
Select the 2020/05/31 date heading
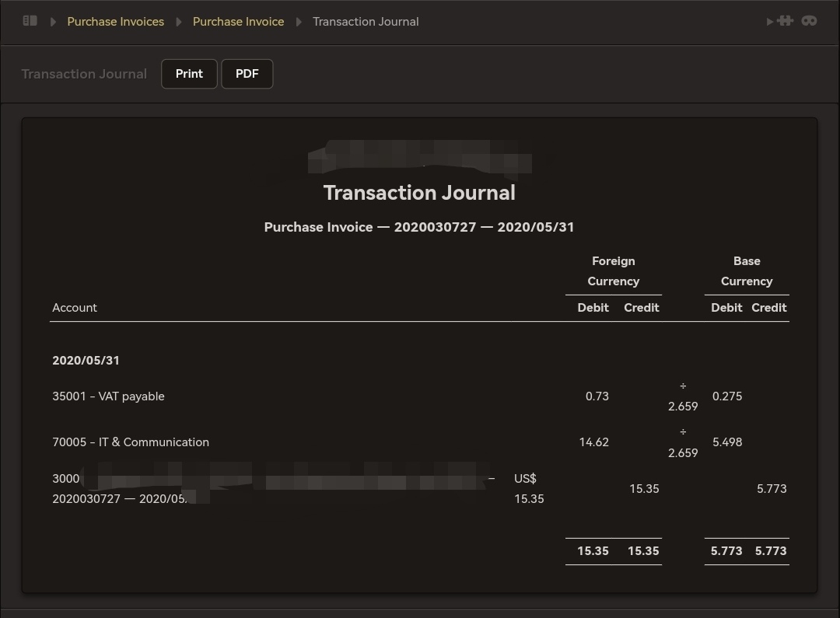click(x=86, y=360)
